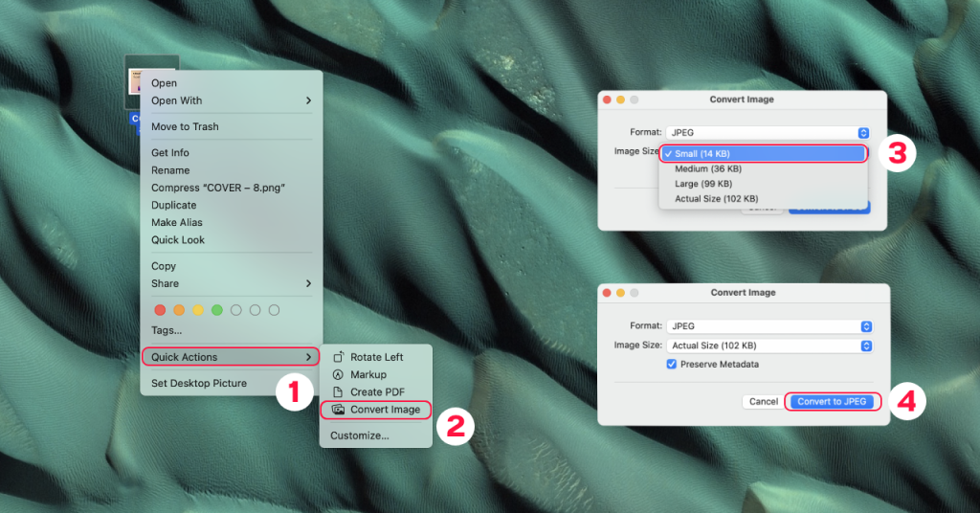Click Cancel in lower Convert Image dialog

[763, 401]
